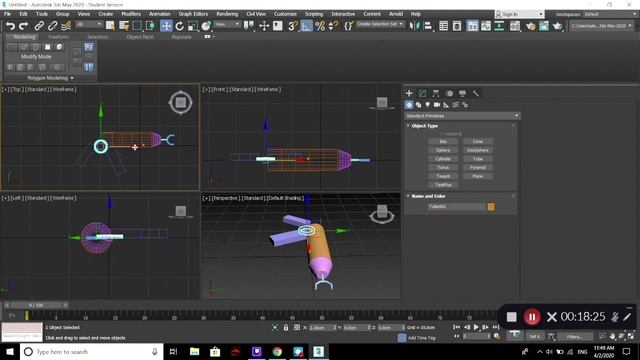Image resolution: width=640 pixels, height=360 pixels.
Task: Activate the Select and Move tool
Action: coord(166,26)
